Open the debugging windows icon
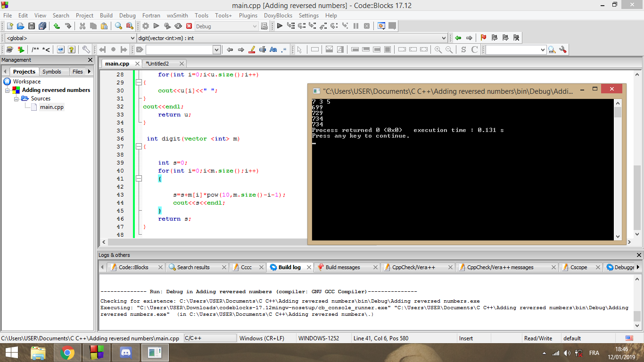The image size is (644, 362). 381,26
